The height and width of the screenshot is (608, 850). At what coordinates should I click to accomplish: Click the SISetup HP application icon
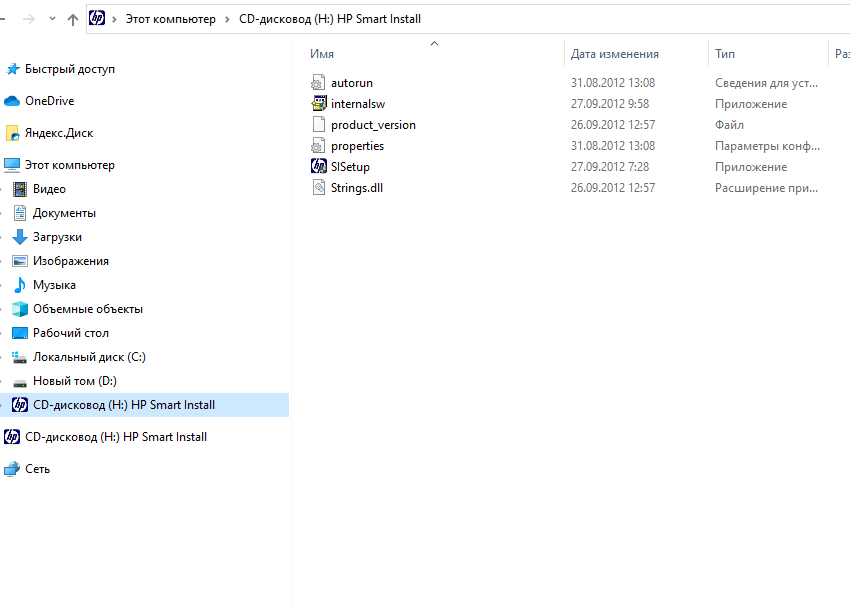tap(319, 166)
